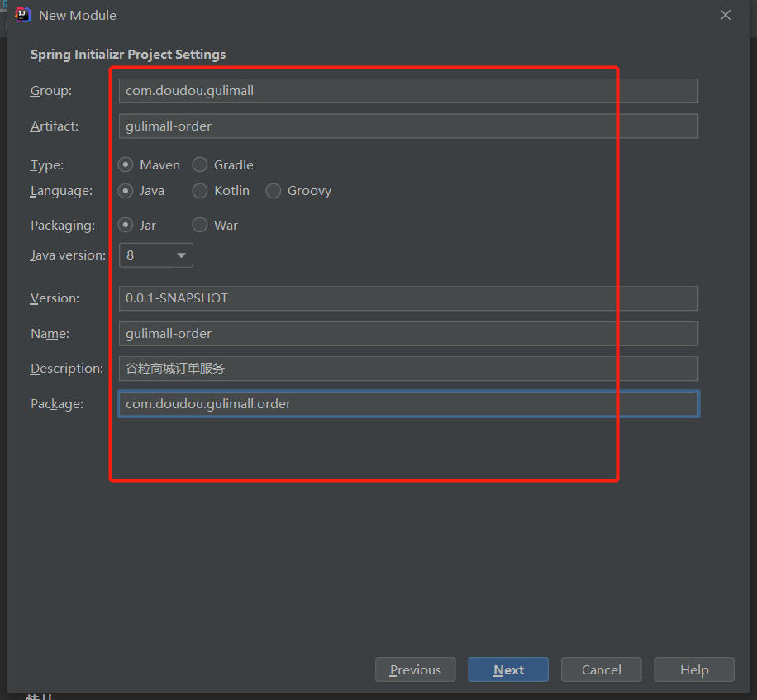Click the Language label

[61, 191]
